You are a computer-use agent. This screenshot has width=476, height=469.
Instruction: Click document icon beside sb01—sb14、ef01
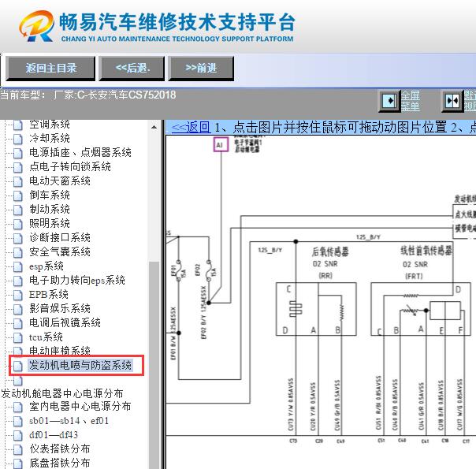[18, 422]
